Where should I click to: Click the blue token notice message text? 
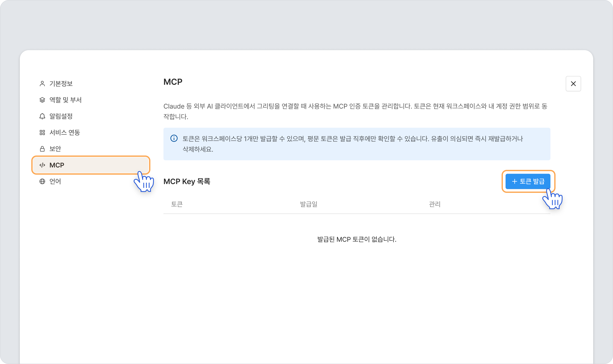pos(353,144)
